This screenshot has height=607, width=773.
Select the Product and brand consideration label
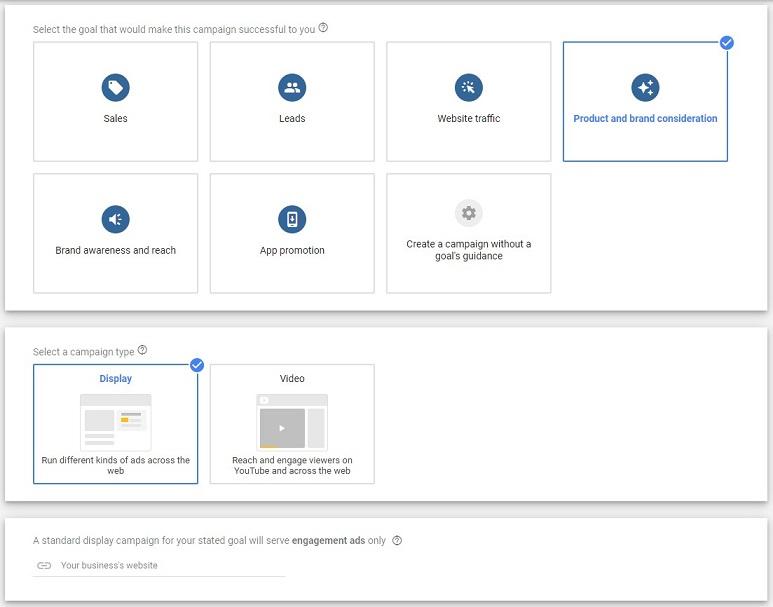click(645, 118)
